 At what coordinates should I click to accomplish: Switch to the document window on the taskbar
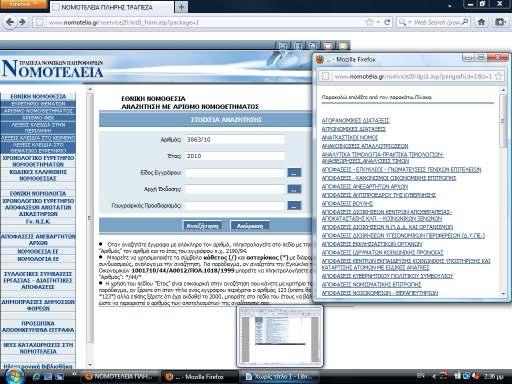point(280,377)
